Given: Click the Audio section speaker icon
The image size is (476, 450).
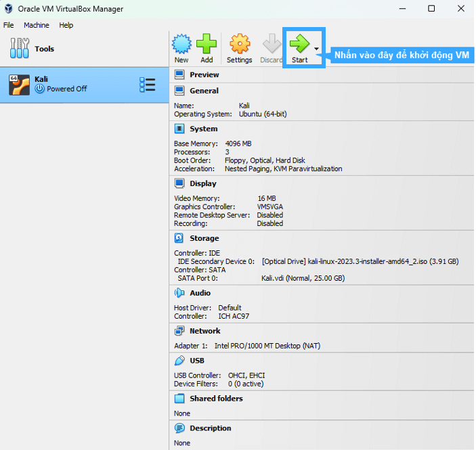Looking at the screenshot, I should 179,293.
